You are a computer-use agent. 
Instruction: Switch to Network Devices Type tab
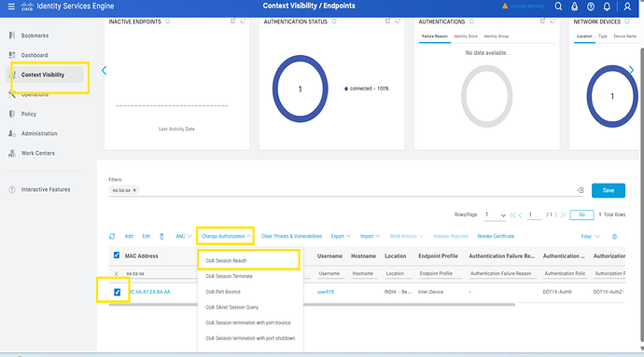[603, 36]
